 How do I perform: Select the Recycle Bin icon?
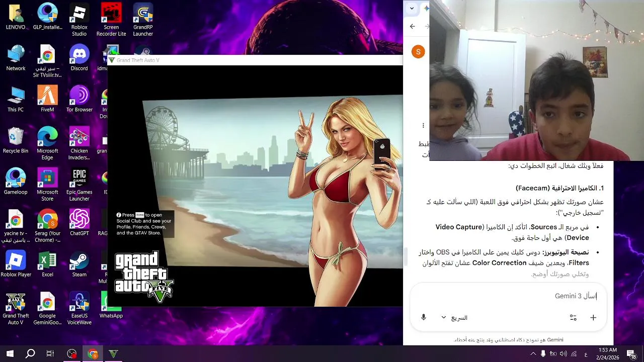point(16,141)
